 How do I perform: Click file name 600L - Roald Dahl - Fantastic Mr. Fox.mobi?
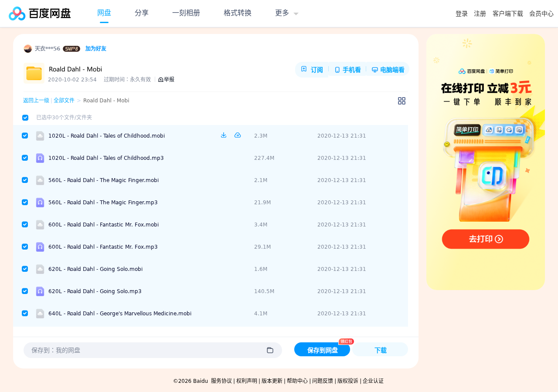104,225
